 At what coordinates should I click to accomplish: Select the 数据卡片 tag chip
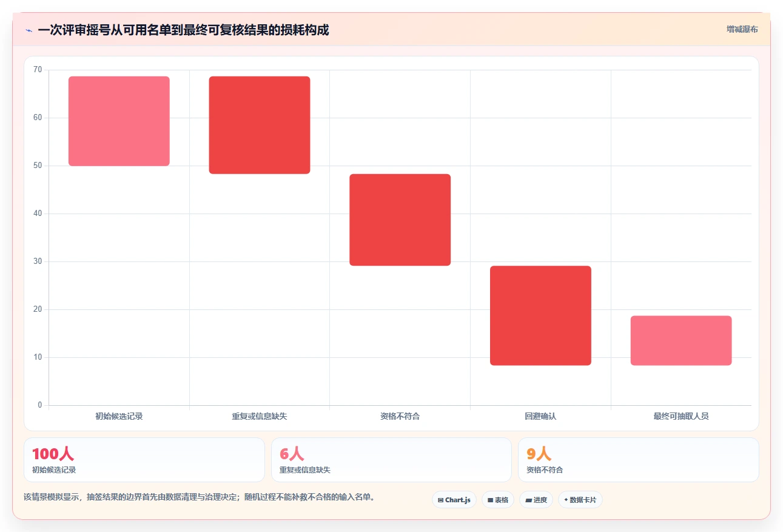tap(580, 500)
